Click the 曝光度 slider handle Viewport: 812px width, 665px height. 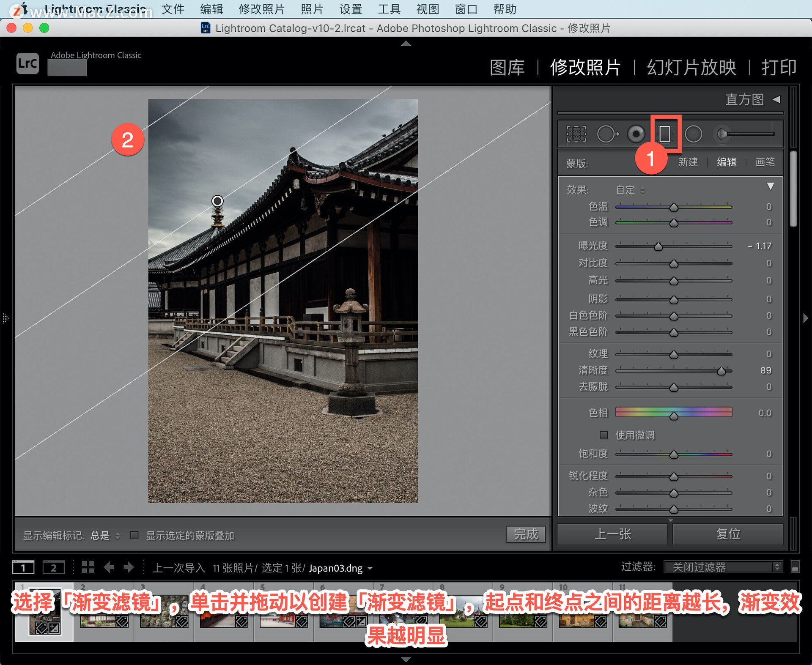click(x=658, y=246)
